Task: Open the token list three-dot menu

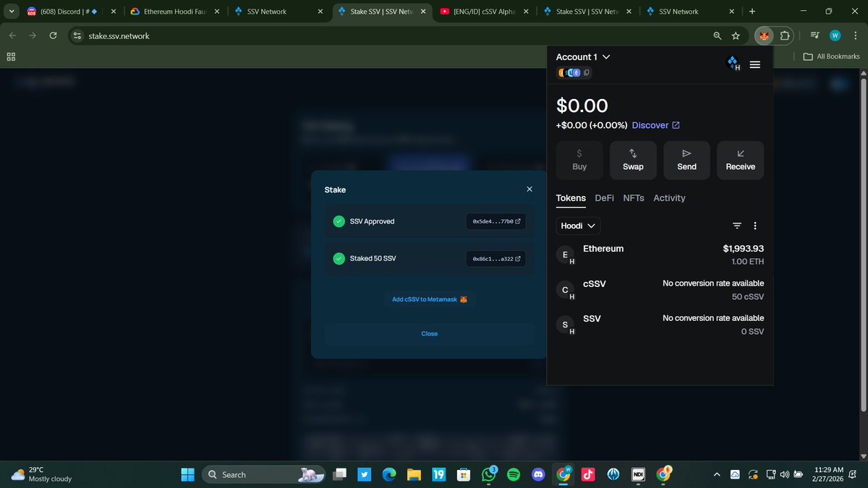Action: 755,226
